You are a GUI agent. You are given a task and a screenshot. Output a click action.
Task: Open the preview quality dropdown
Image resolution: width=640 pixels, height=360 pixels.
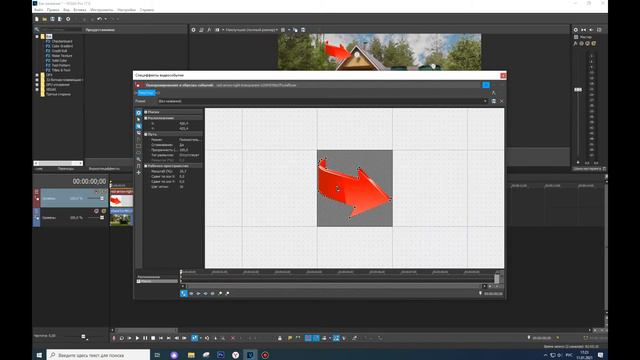pyautogui.click(x=252, y=30)
